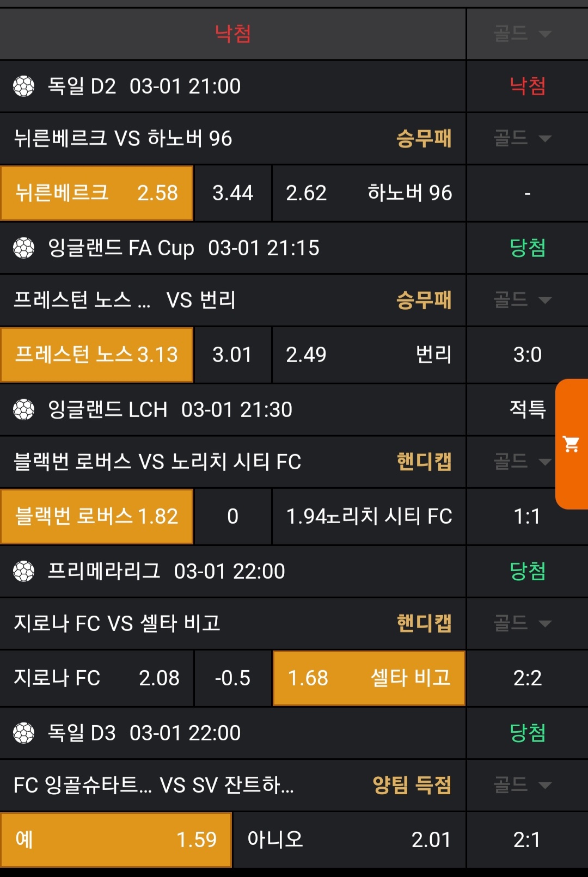Open the 골드 dropdown in the top header

point(522,34)
